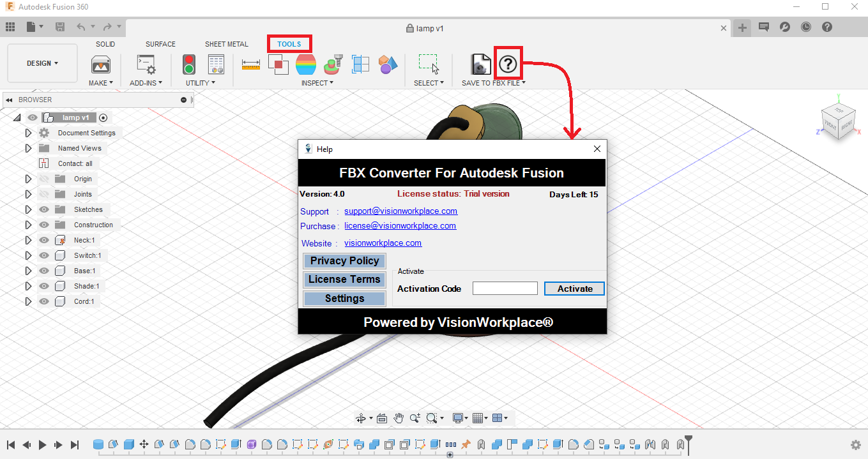The height and width of the screenshot is (459, 868).
Task: Click the Save disk icon in title bar
Action: point(60,27)
